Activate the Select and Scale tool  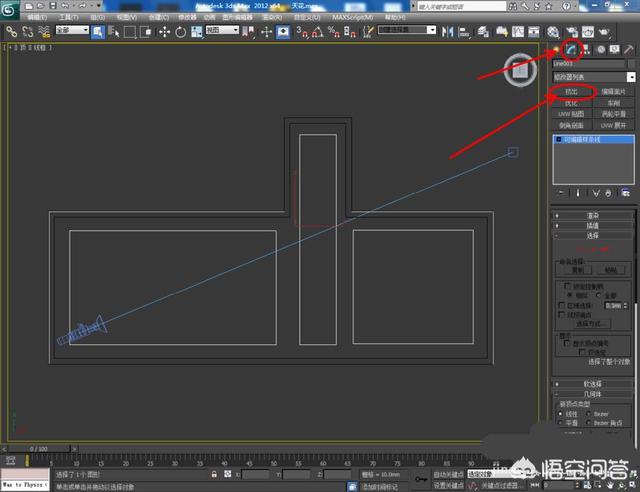[197, 31]
